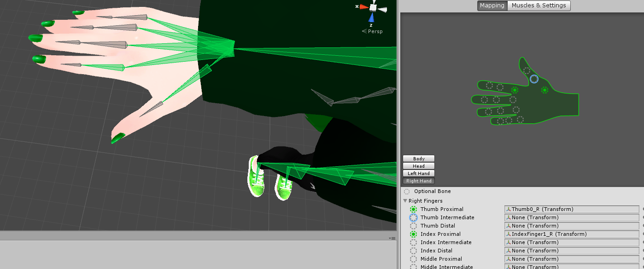The height and width of the screenshot is (269, 644).
Task: Toggle the Persp projection label
Action: coord(372,31)
